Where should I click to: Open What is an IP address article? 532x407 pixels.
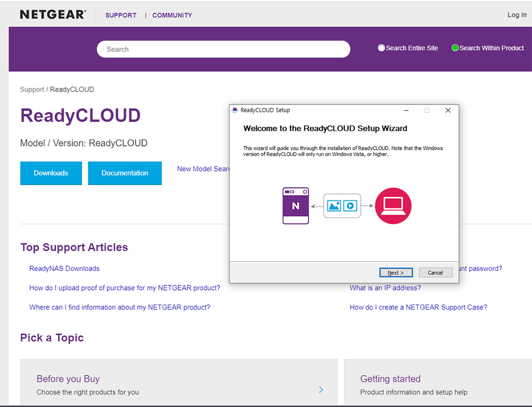(x=385, y=288)
